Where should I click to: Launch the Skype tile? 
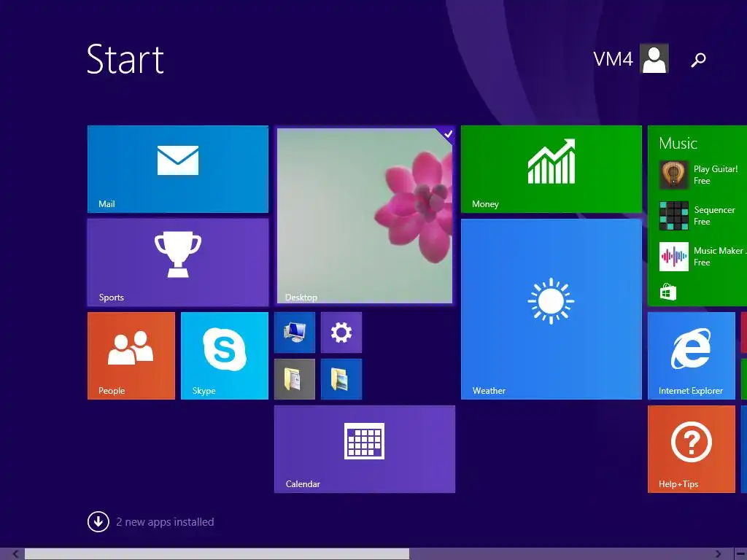coord(225,356)
